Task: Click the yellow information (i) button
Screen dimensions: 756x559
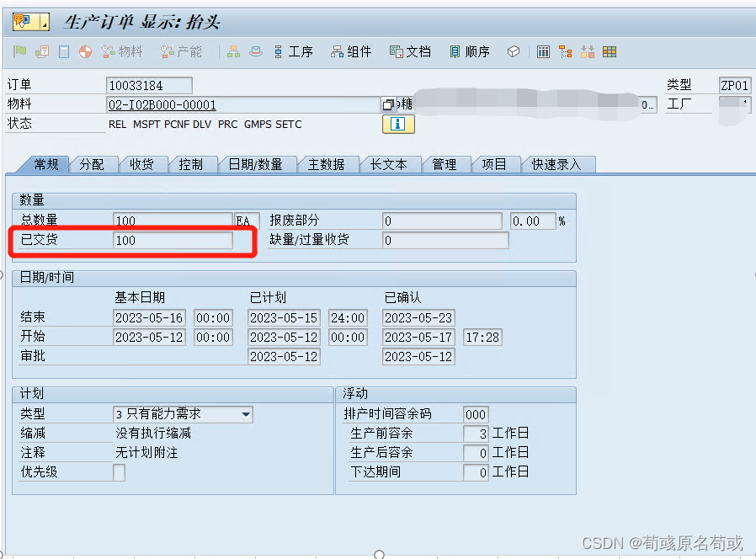Action: [398, 124]
